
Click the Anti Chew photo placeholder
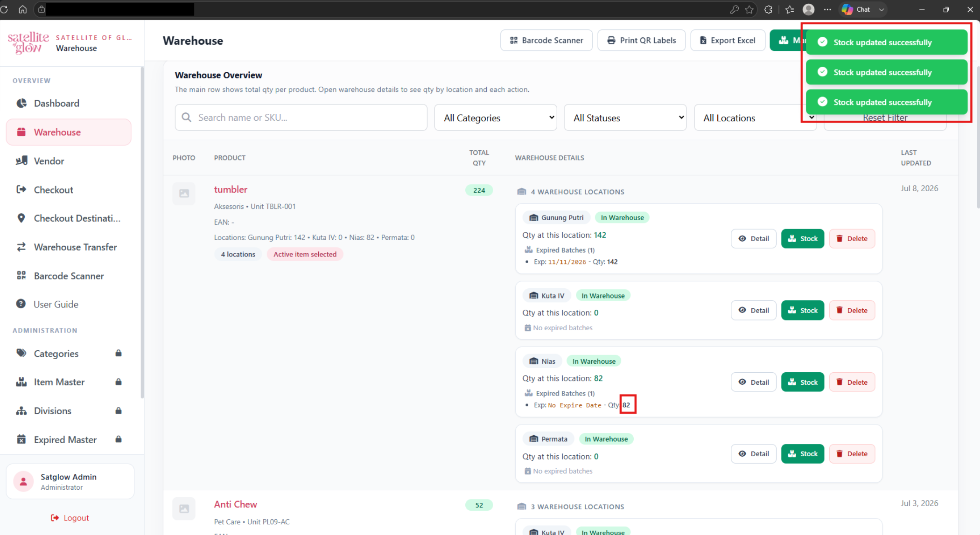[x=184, y=508]
